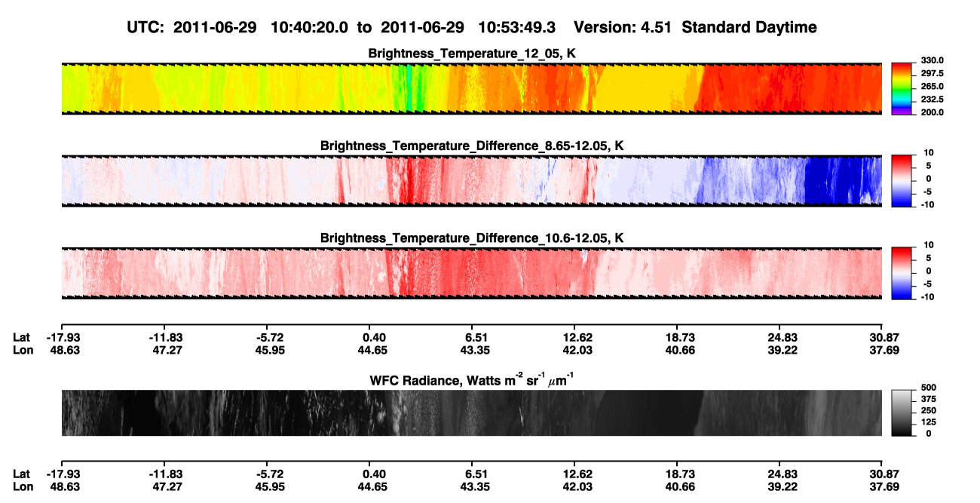Click longitude 45.95 on axis below WFC panel
980x503 pixels.
271,486
